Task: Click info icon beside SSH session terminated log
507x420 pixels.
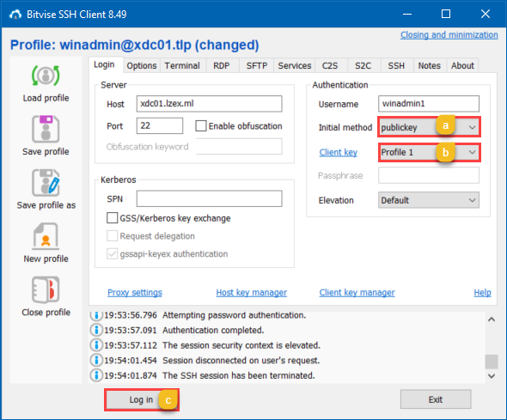Action: coord(96,375)
